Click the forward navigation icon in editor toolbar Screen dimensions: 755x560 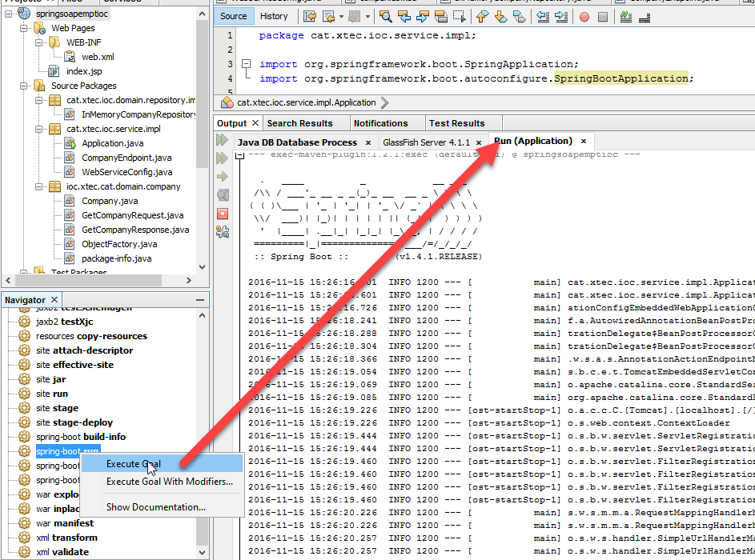tap(354, 17)
